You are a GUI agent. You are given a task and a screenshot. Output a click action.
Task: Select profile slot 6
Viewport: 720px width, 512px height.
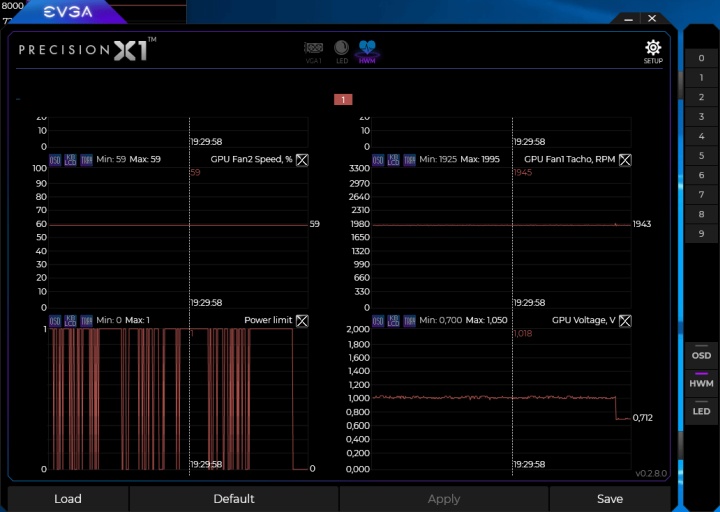pyautogui.click(x=701, y=175)
